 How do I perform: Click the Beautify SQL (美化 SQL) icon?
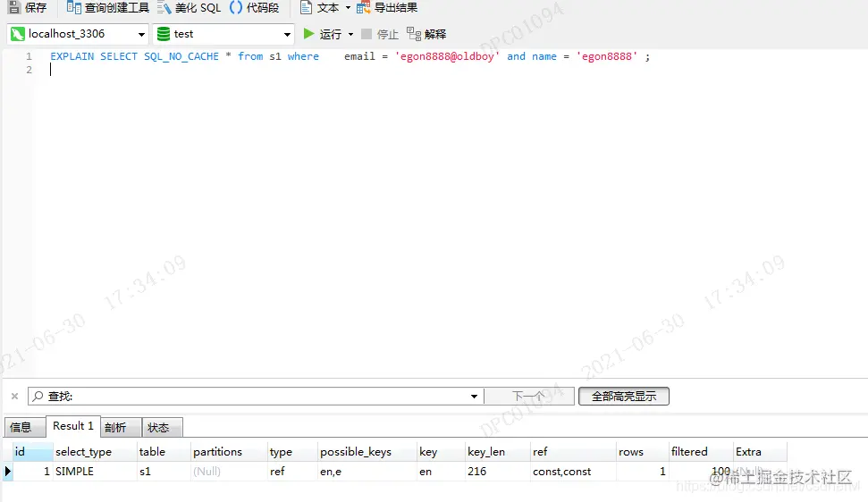[164, 8]
